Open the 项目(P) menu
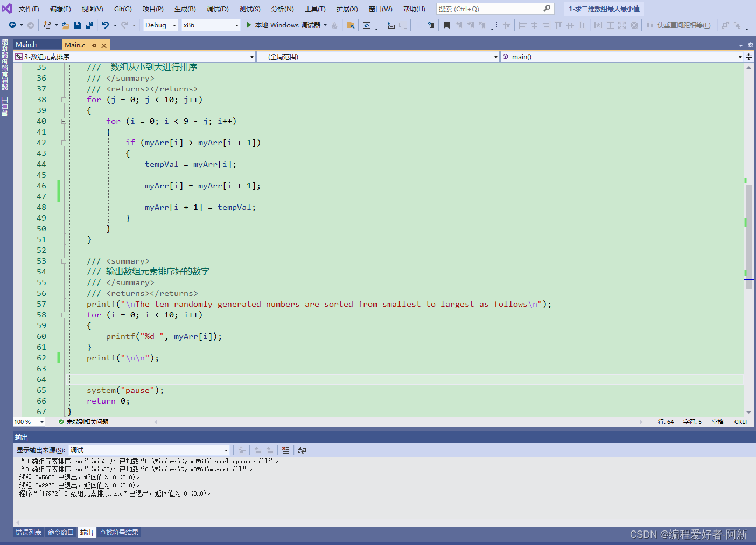This screenshot has width=756, height=545. [x=153, y=9]
